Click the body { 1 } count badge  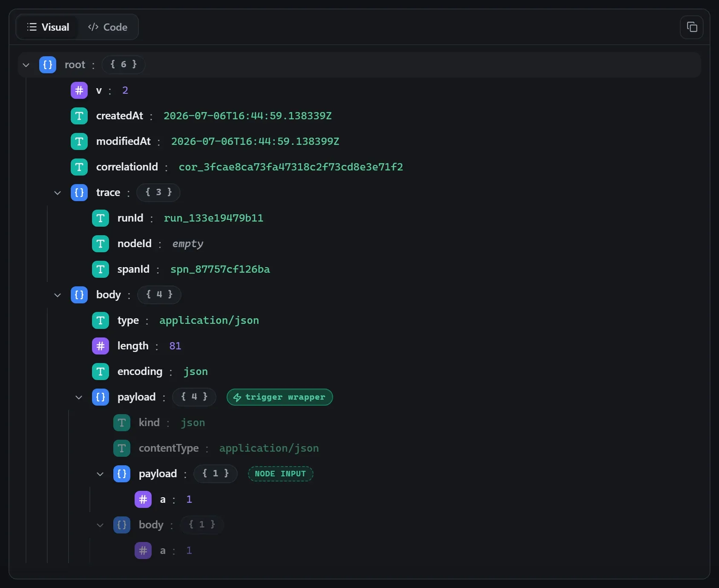(x=202, y=525)
